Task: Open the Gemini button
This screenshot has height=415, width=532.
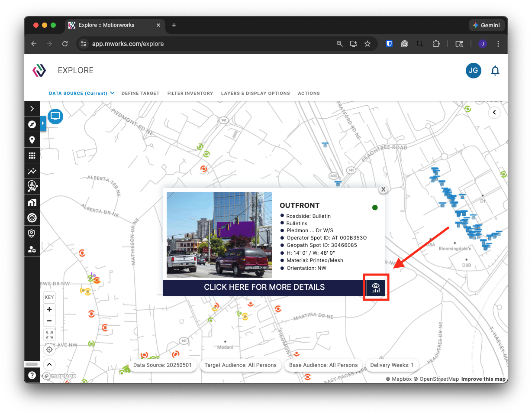Action: [x=487, y=25]
